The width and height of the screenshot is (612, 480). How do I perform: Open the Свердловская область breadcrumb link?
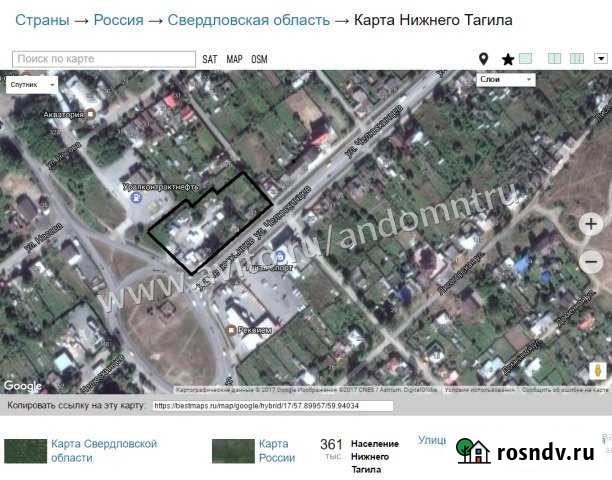[x=248, y=20]
